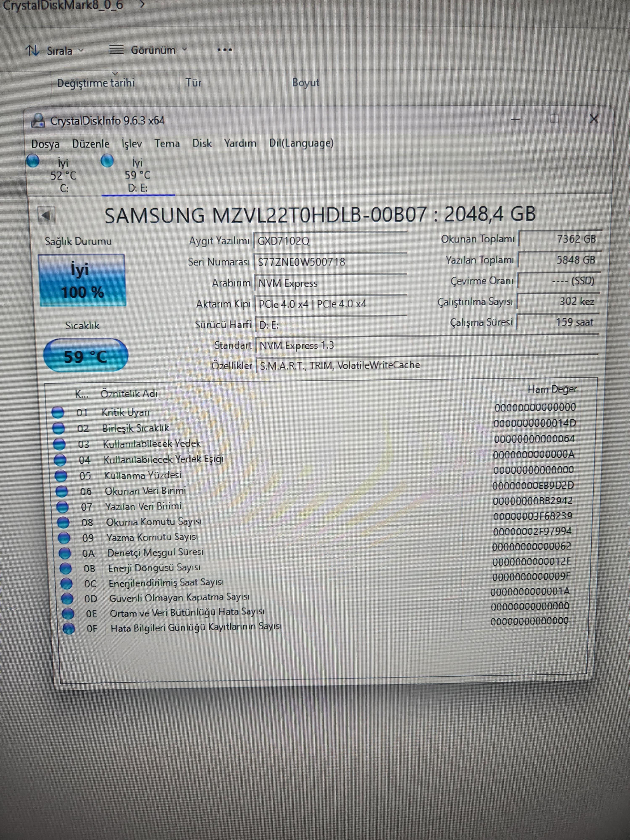
Task: Open the Sırala dropdown in Explorer
Action: tap(55, 51)
